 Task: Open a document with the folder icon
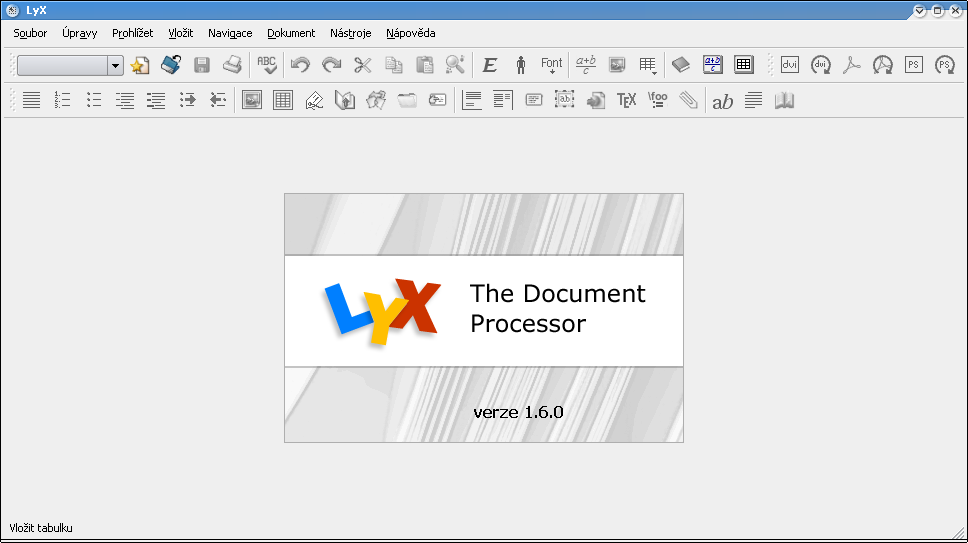click(x=171, y=65)
